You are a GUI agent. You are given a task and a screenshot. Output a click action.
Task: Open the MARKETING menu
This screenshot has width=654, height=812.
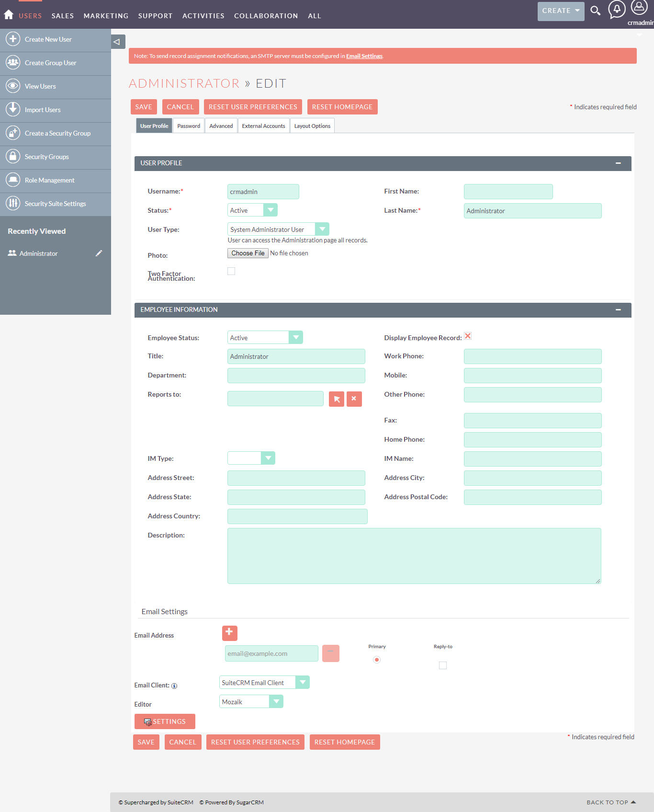tap(106, 16)
